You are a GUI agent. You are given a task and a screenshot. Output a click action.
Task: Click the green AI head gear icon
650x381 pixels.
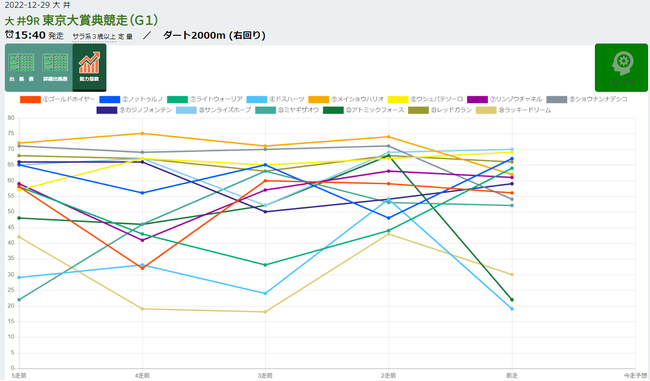[621, 68]
